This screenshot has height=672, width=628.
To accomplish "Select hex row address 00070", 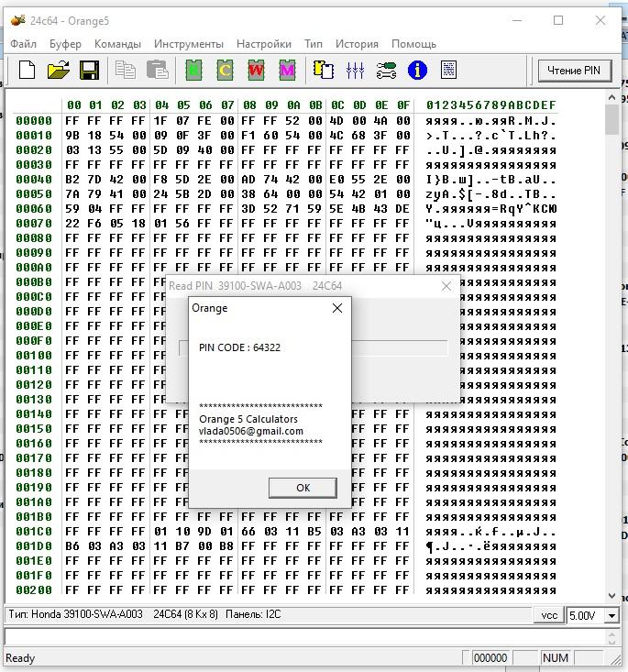I will [x=34, y=224].
